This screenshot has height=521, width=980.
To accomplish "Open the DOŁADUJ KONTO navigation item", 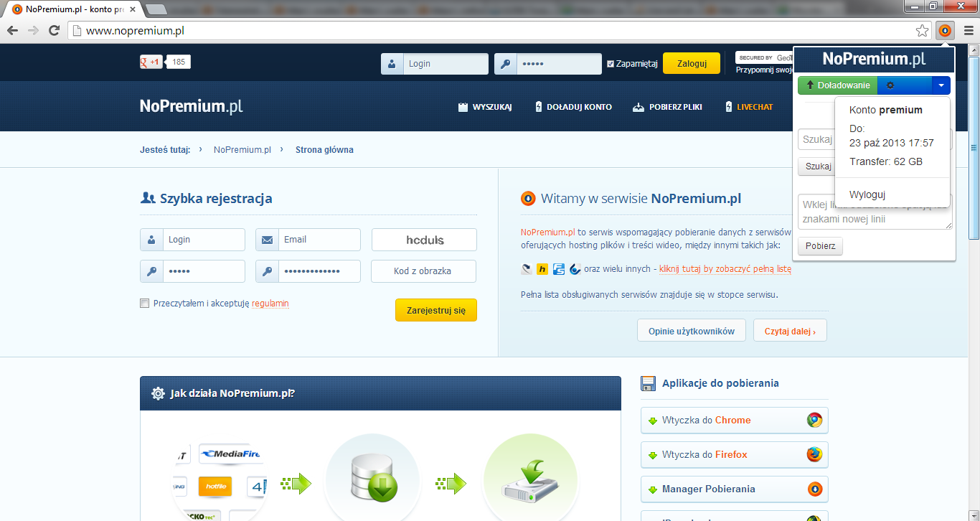I will [x=573, y=107].
